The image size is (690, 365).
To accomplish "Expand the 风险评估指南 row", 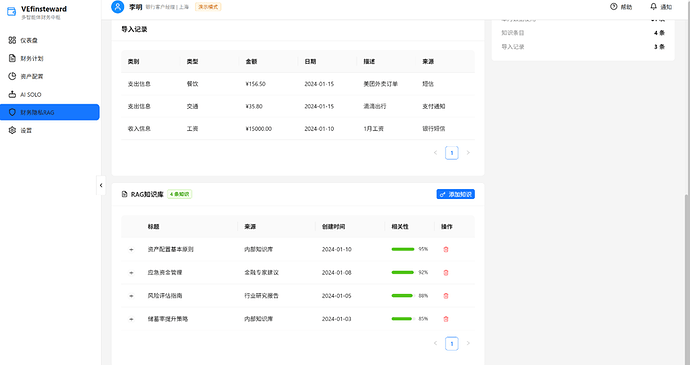I will pos(131,296).
